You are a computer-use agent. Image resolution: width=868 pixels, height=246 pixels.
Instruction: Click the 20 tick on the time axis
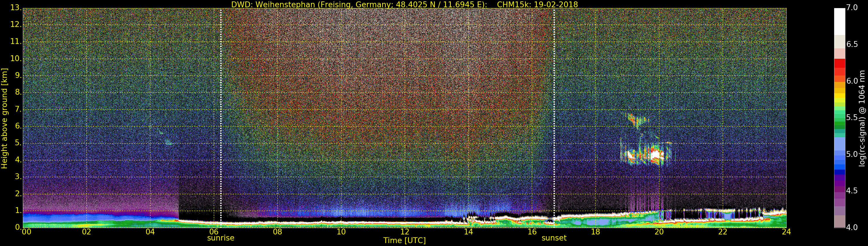[659, 232]
